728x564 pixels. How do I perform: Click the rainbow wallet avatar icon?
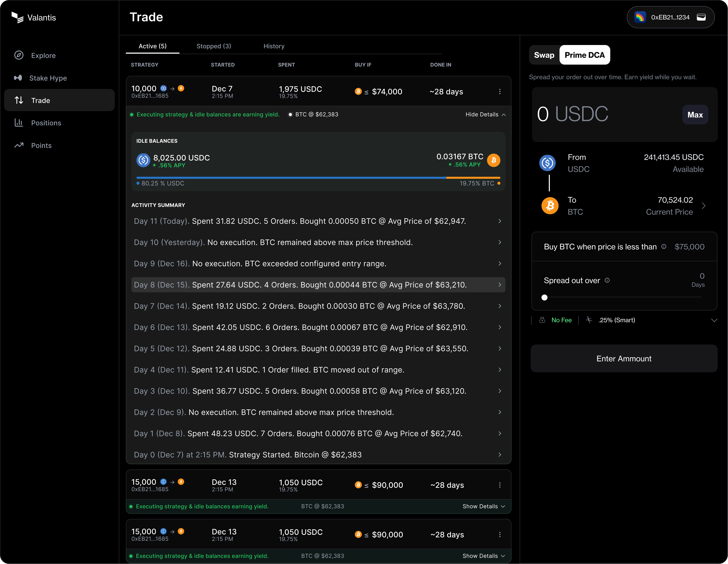640,17
